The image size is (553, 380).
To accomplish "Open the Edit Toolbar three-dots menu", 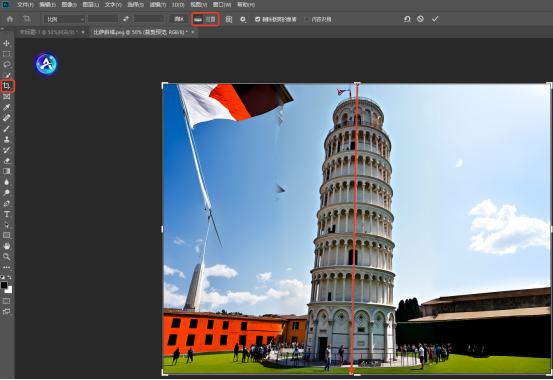I will tap(6, 267).
